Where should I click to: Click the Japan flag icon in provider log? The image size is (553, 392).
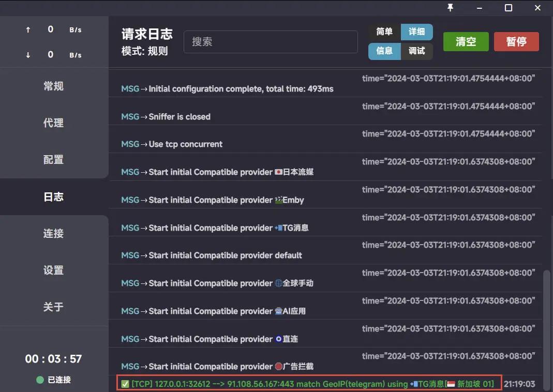(x=278, y=172)
